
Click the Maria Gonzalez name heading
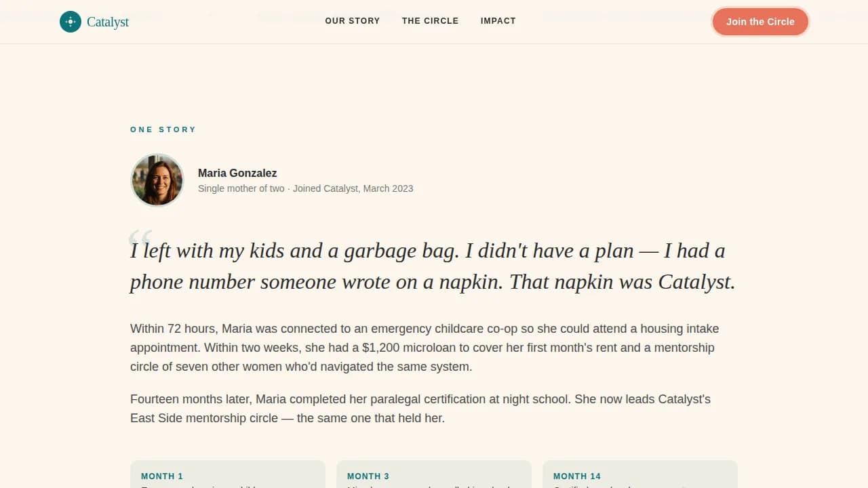coord(237,173)
